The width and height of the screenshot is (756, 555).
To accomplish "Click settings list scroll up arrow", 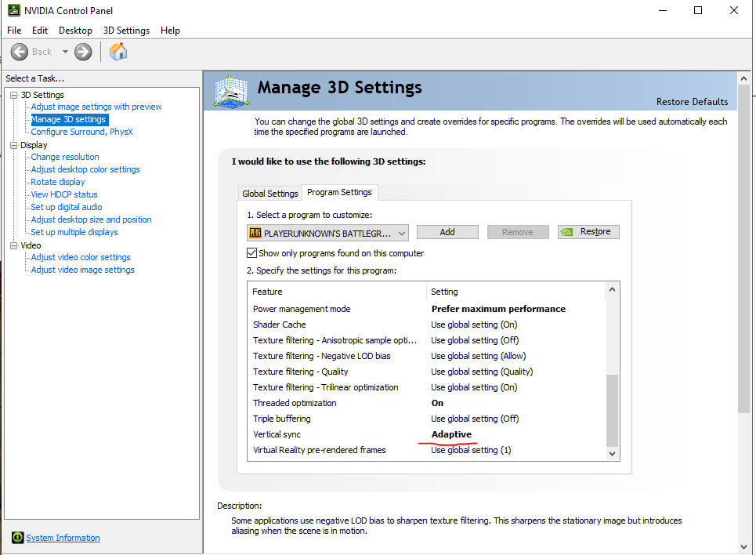I will pyautogui.click(x=613, y=289).
